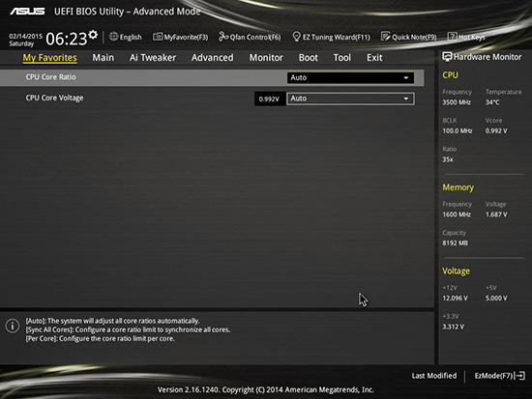Switch to the Boot tab
Viewport: 532px width, 399px height.
(309, 58)
